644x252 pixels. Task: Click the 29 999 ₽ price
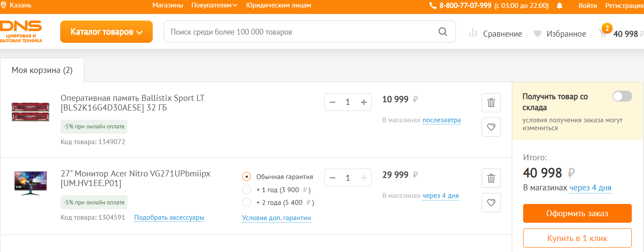pos(400,175)
